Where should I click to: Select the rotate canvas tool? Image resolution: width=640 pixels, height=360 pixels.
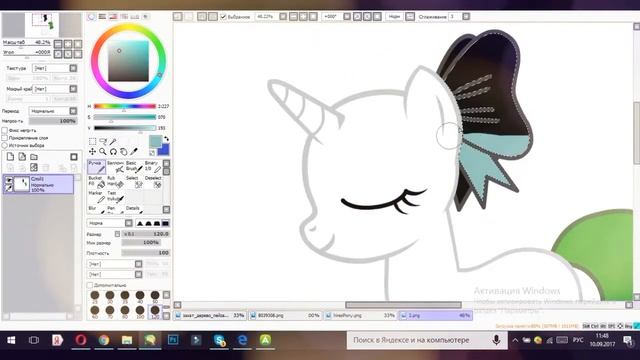113,151
